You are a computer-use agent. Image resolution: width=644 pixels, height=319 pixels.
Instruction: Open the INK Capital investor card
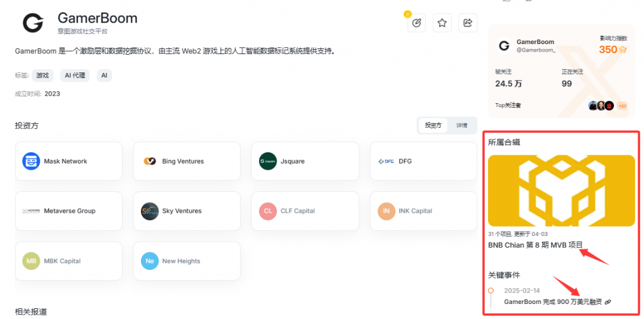[x=423, y=211]
